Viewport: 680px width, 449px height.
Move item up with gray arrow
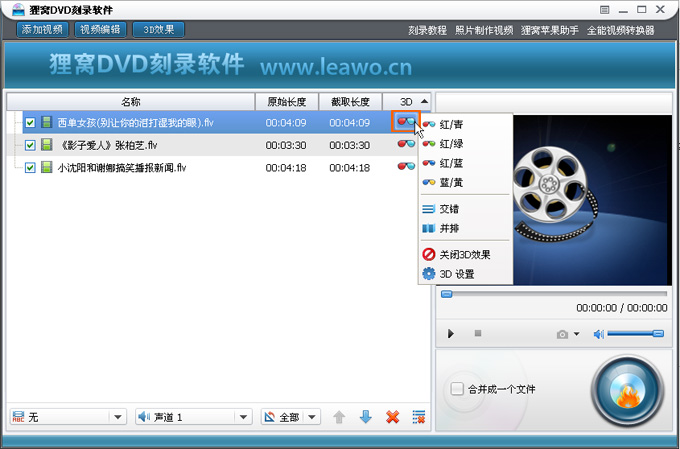[339, 417]
